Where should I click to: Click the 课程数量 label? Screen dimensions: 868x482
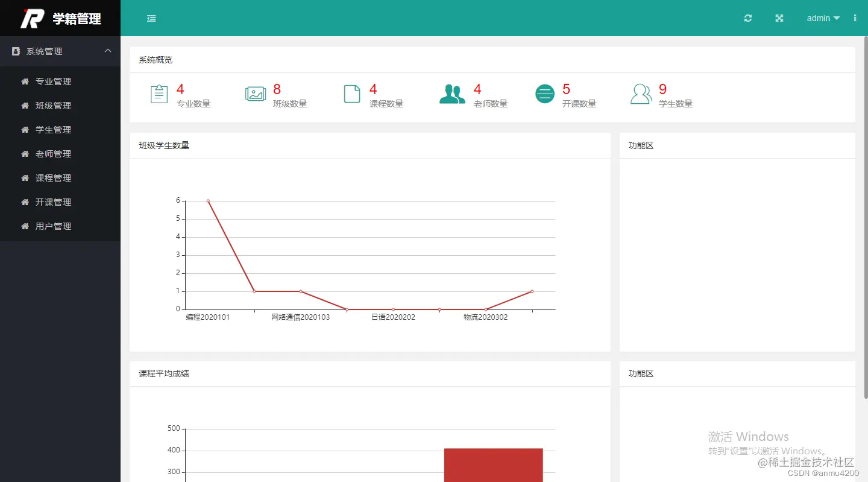tap(386, 104)
